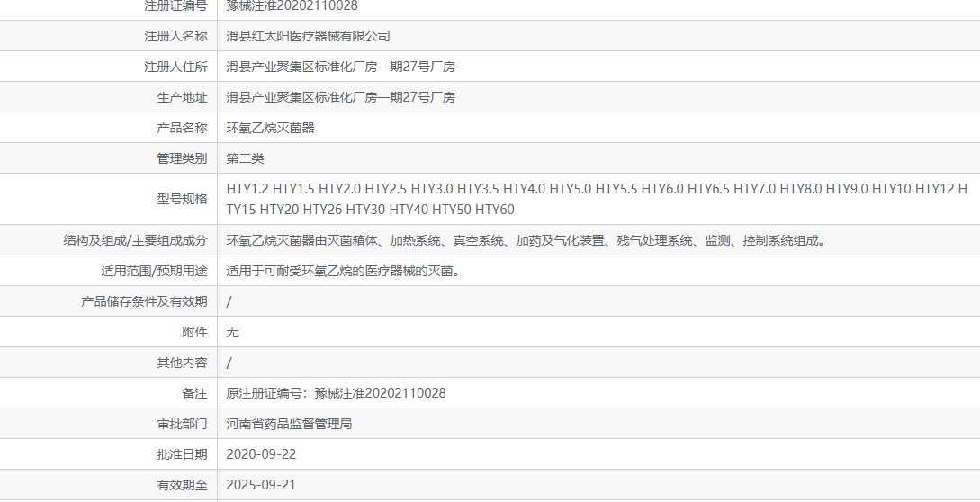Click the 原注册证编号 remark text in 备注 row

pos(336,393)
